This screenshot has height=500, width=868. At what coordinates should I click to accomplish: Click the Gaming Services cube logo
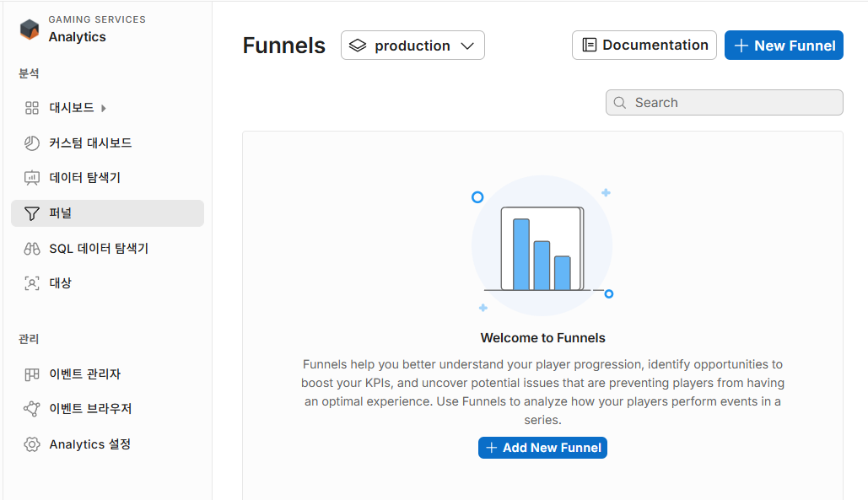pyautogui.click(x=30, y=29)
